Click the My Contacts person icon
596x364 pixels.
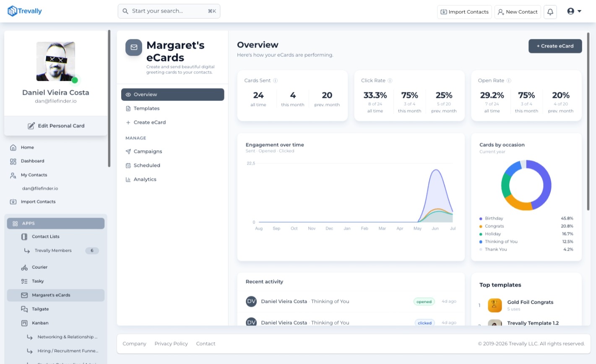pos(13,175)
